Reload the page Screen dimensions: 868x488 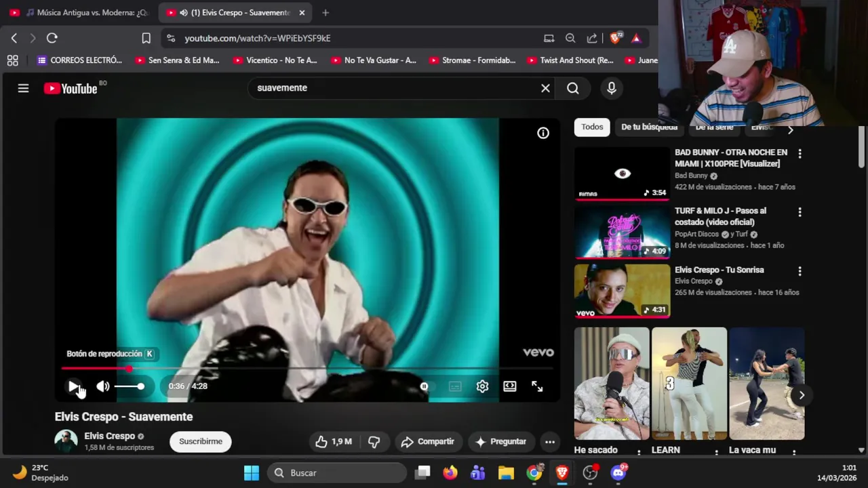click(x=52, y=39)
